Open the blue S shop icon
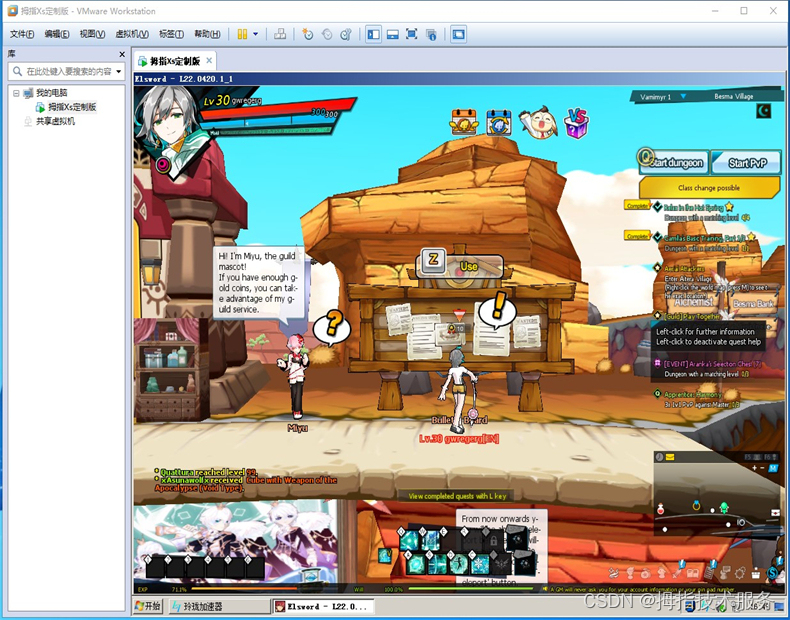790x620 pixels. tap(772, 573)
